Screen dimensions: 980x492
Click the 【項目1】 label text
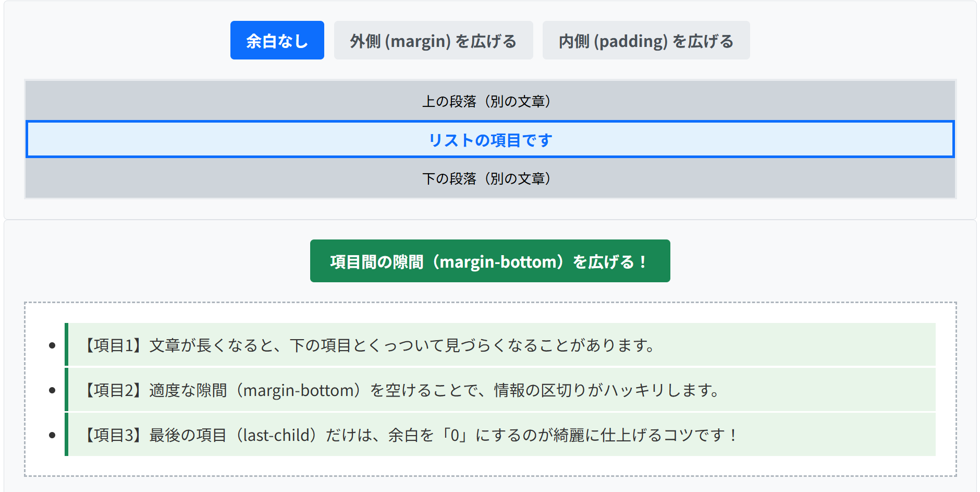pos(114,345)
